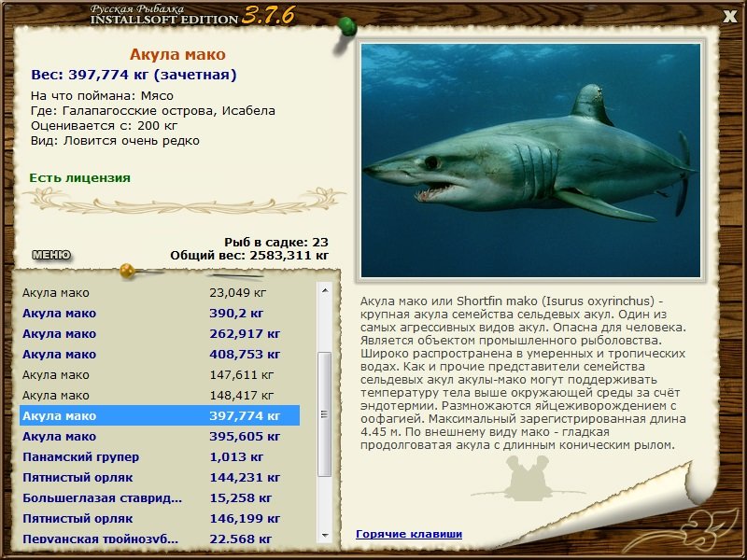
Task: Select the Акула мако 147,611 кг row
Action: (160, 375)
